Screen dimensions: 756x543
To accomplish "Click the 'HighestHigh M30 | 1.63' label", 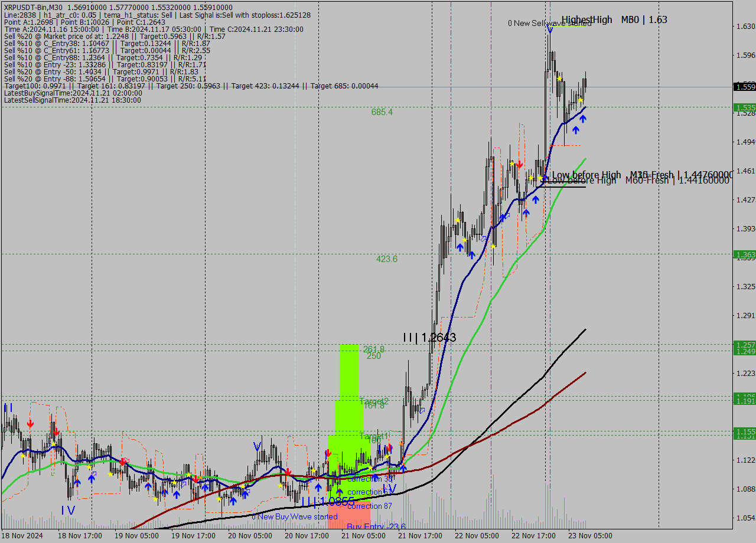I will point(614,19).
